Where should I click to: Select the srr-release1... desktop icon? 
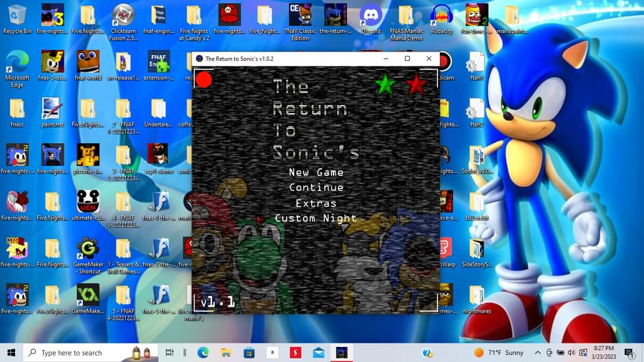(123, 66)
